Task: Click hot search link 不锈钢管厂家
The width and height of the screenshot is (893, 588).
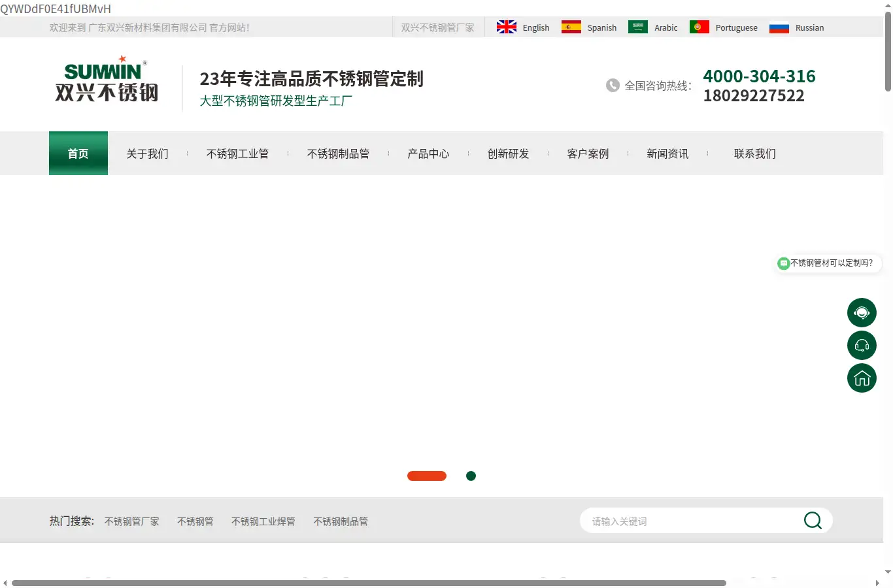Action: pyautogui.click(x=132, y=521)
